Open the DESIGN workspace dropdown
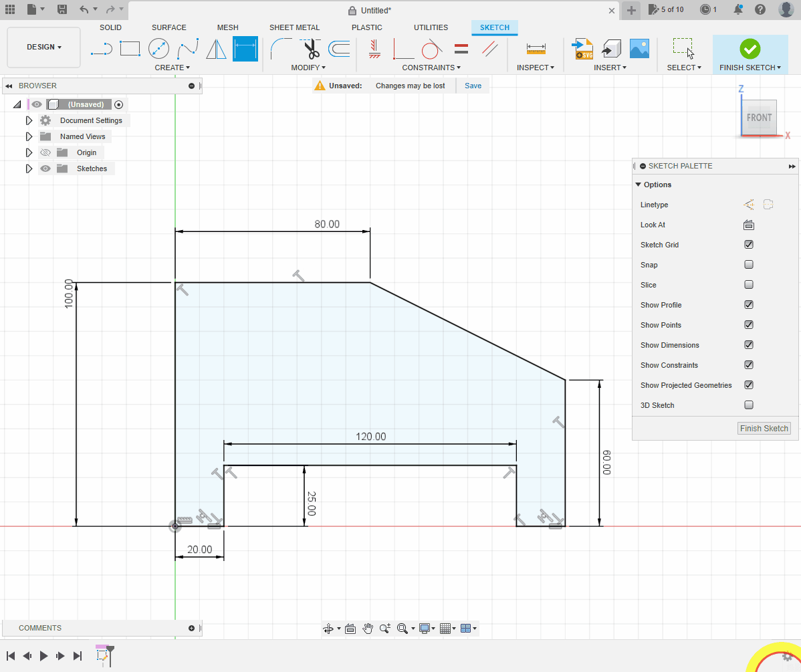801x672 pixels. coord(44,47)
